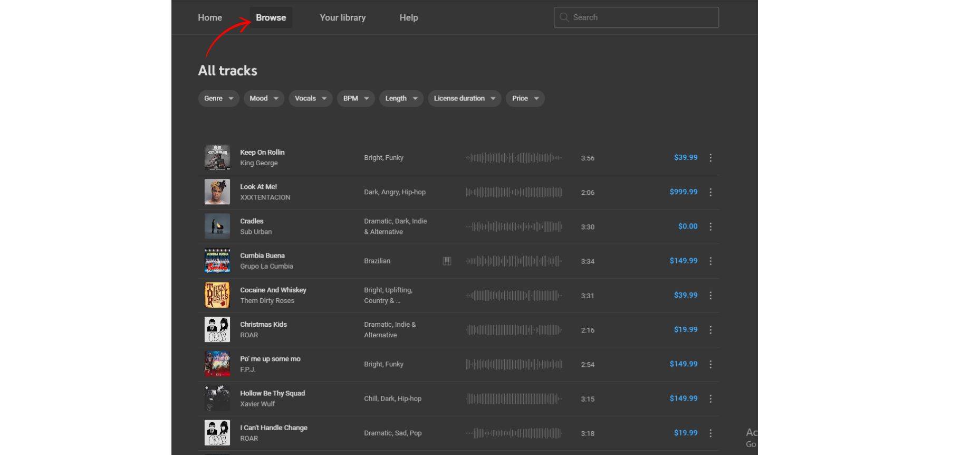Screen dimensions: 980x455
Task: Open options menu for I Can't Handle Change
Action: click(x=710, y=433)
